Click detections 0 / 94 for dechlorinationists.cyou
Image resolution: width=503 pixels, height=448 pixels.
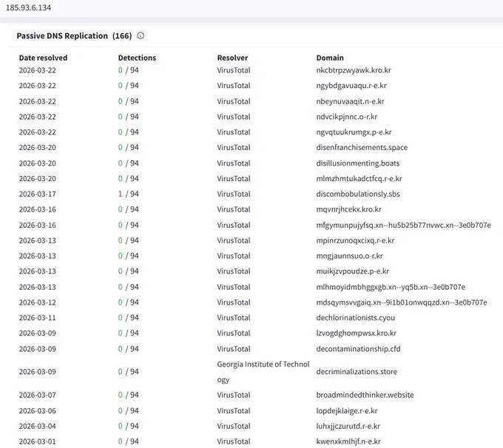[x=128, y=318]
